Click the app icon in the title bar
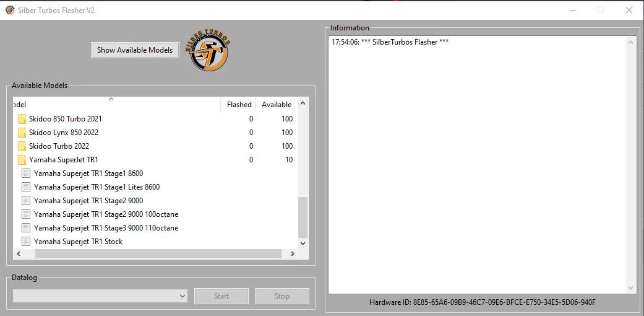 9,10
